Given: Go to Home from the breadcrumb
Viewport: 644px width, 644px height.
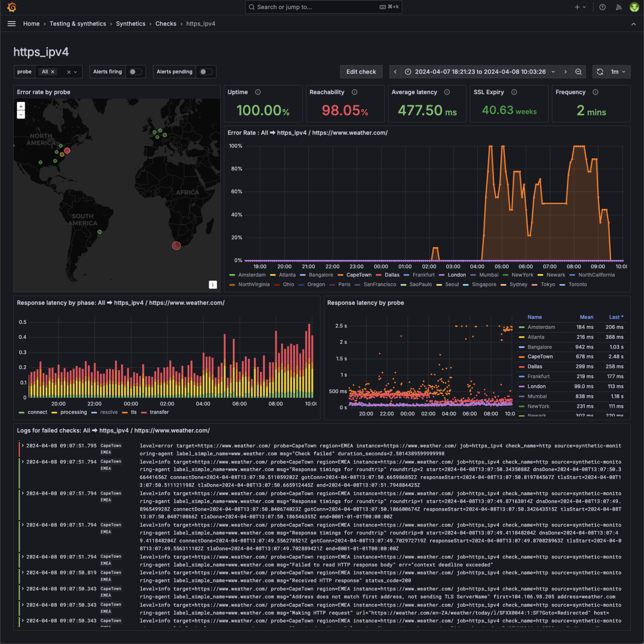Looking at the screenshot, I should point(31,23).
